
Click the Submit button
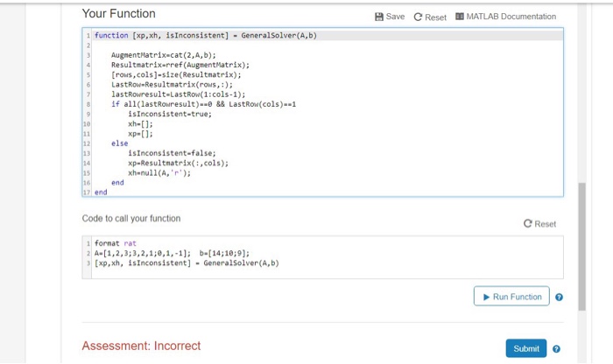pos(525,348)
